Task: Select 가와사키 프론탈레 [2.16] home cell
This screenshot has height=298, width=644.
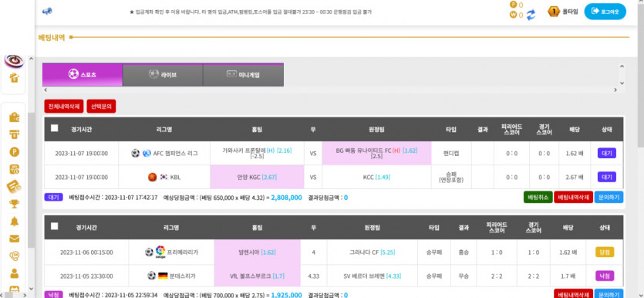Action: [257, 154]
